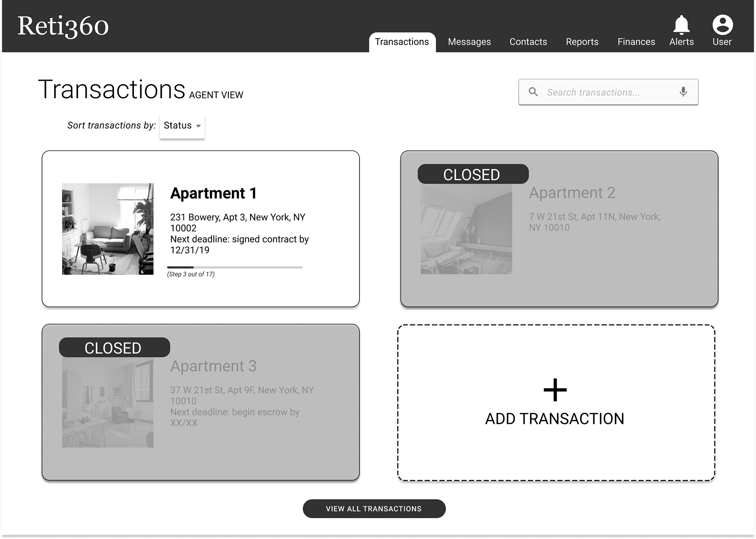Click the AGENT VIEW label

[x=216, y=95]
